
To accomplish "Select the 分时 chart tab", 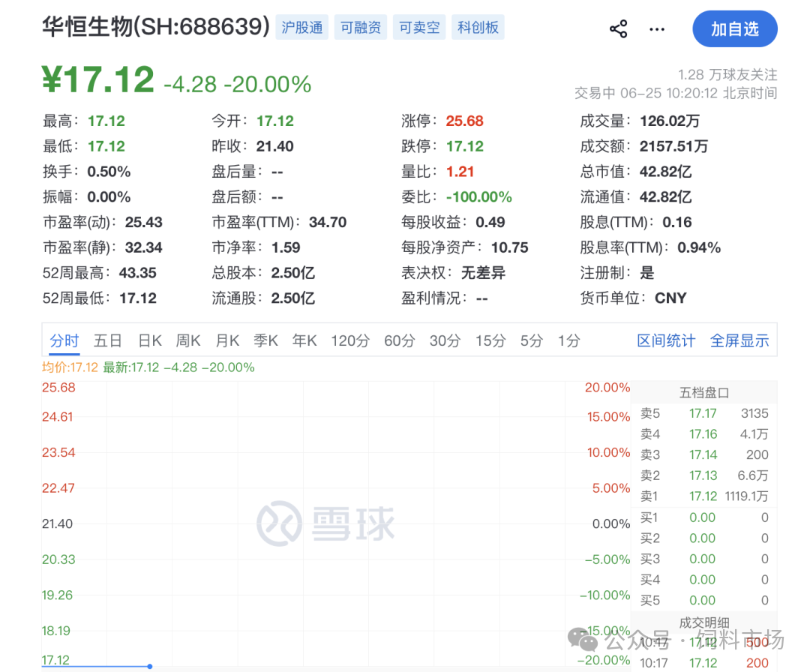I will tap(64, 341).
